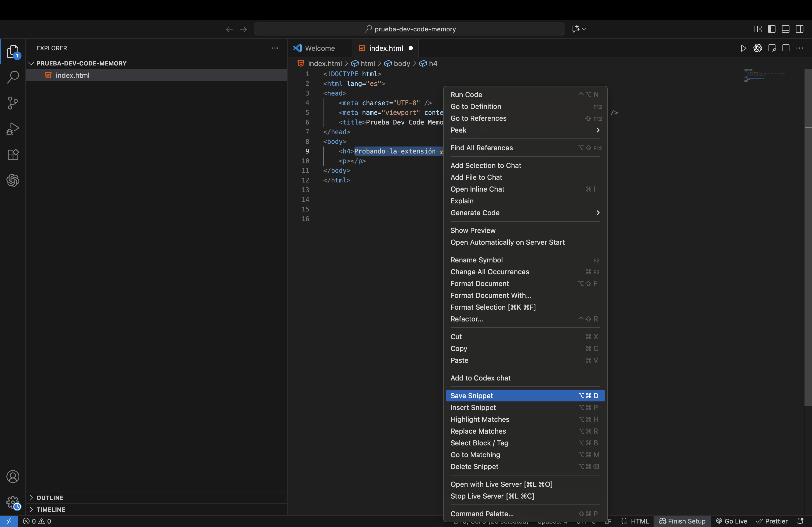Toggle Primary Side Bar visibility

pyautogui.click(x=772, y=29)
